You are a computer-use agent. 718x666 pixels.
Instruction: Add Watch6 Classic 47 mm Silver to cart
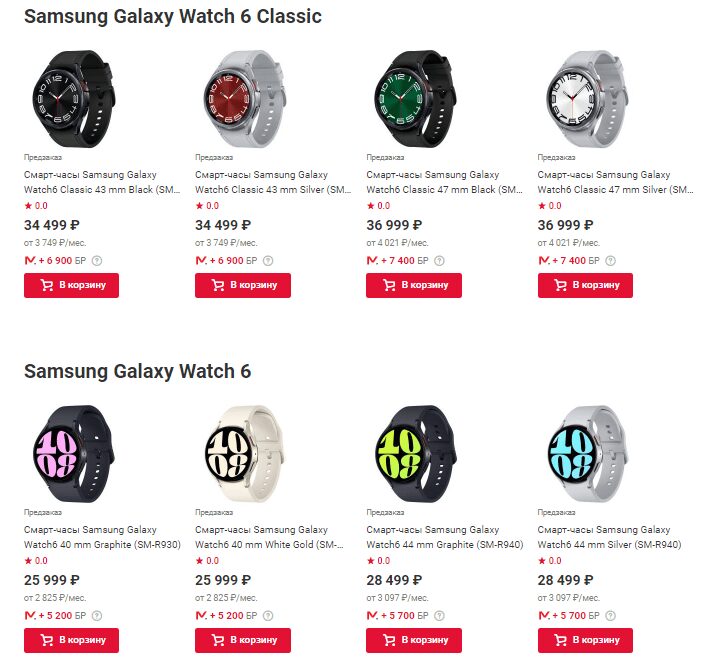(585, 285)
